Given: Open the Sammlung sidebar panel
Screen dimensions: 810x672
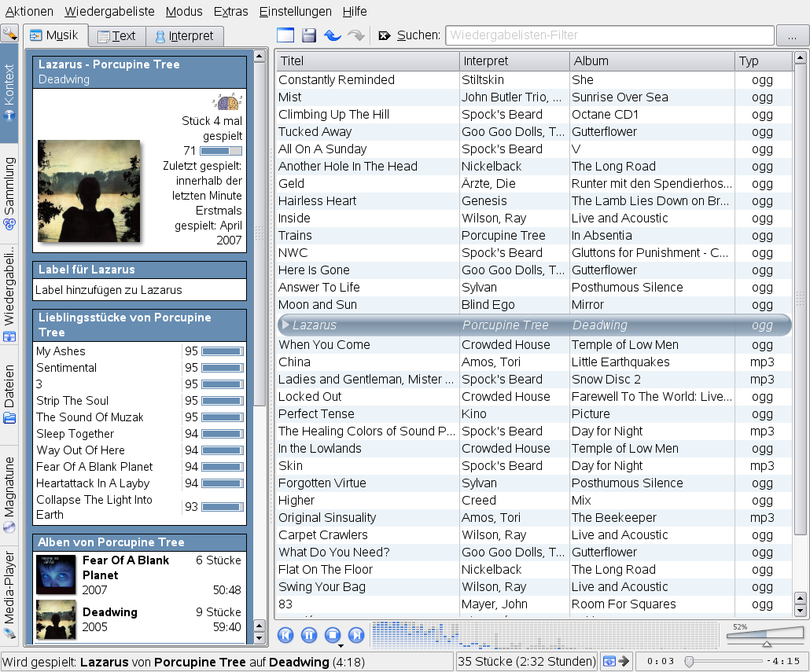Looking at the screenshot, I should (9, 193).
